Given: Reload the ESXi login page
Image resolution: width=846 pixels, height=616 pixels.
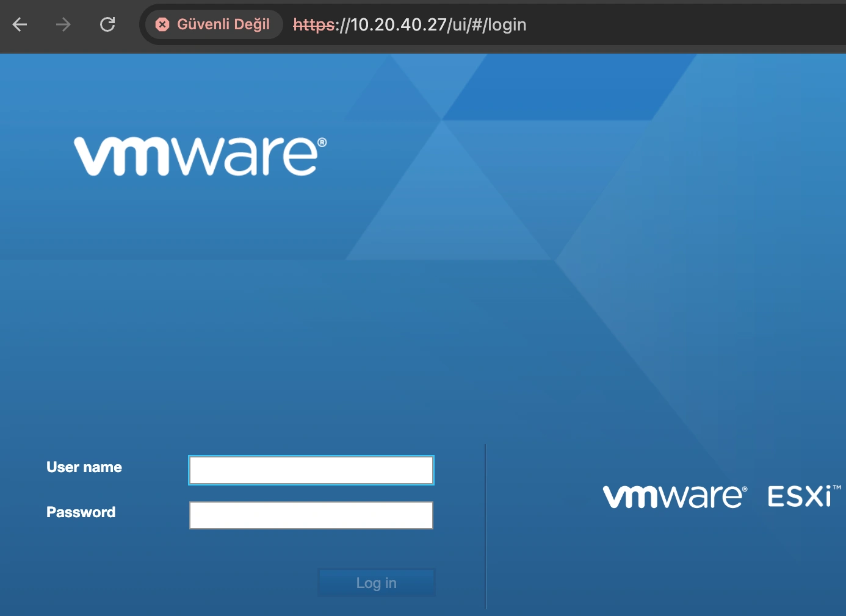Looking at the screenshot, I should [x=107, y=24].
